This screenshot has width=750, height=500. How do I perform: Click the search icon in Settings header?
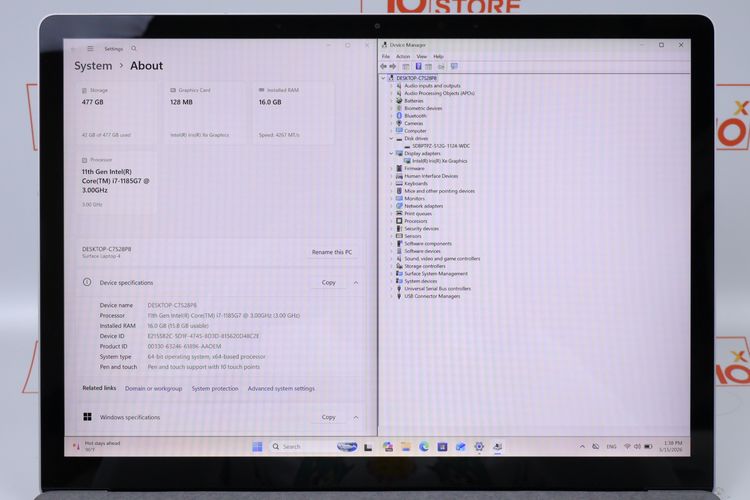pos(134,48)
